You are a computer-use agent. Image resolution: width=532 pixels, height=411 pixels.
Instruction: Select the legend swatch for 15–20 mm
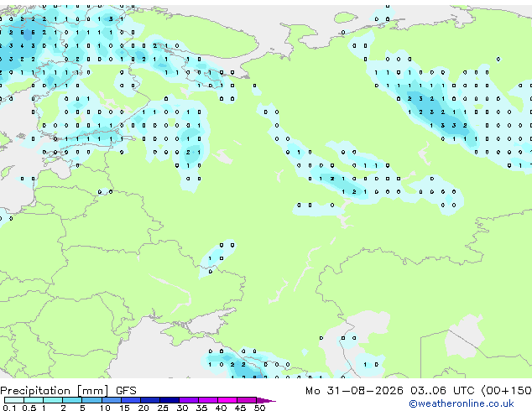131,400
